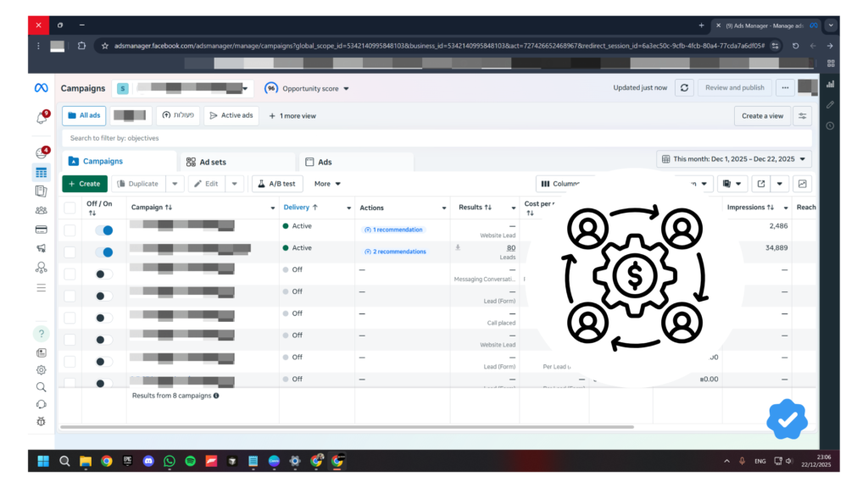Switch to the Ad sets tab
868x488 pixels.
click(x=224, y=162)
